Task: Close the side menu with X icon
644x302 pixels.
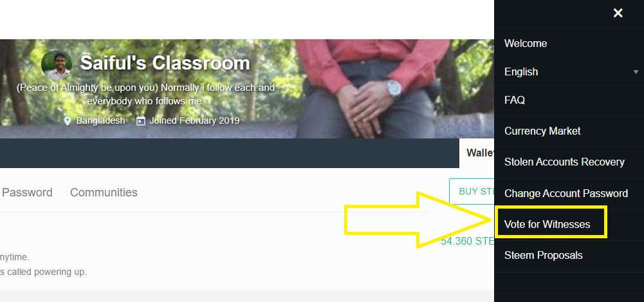Action: pos(618,13)
